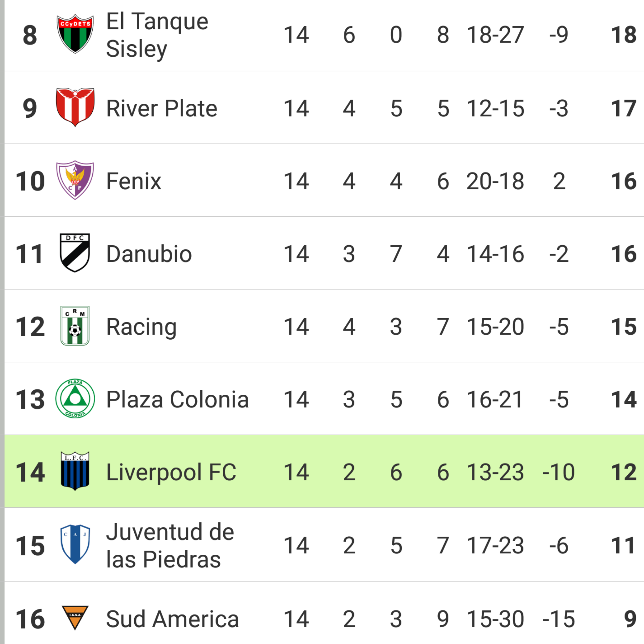Click the Plaza Colonia team name
Viewport: 644px width, 644px height.
click(x=177, y=400)
